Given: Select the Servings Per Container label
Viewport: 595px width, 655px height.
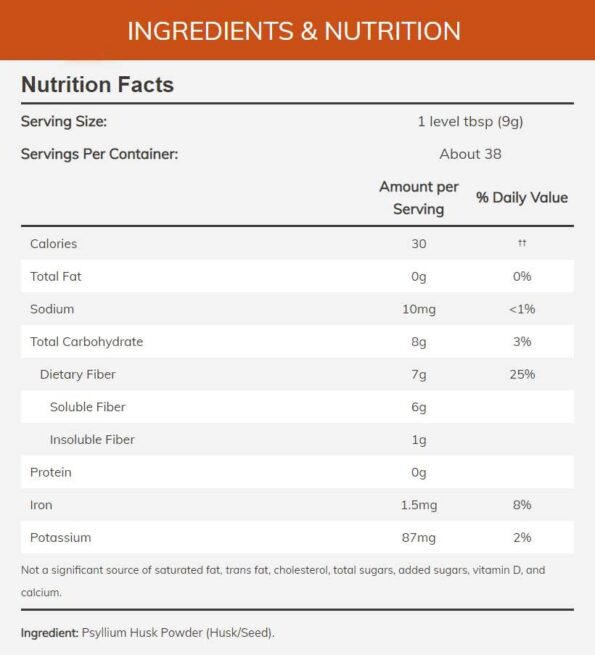Looking at the screenshot, I should pyautogui.click(x=99, y=154).
